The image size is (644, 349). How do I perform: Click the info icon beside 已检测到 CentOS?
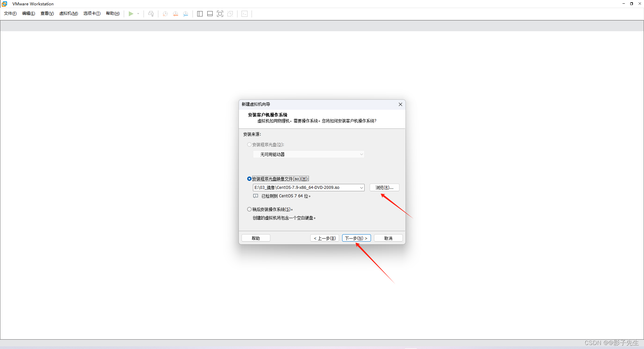coord(256,196)
